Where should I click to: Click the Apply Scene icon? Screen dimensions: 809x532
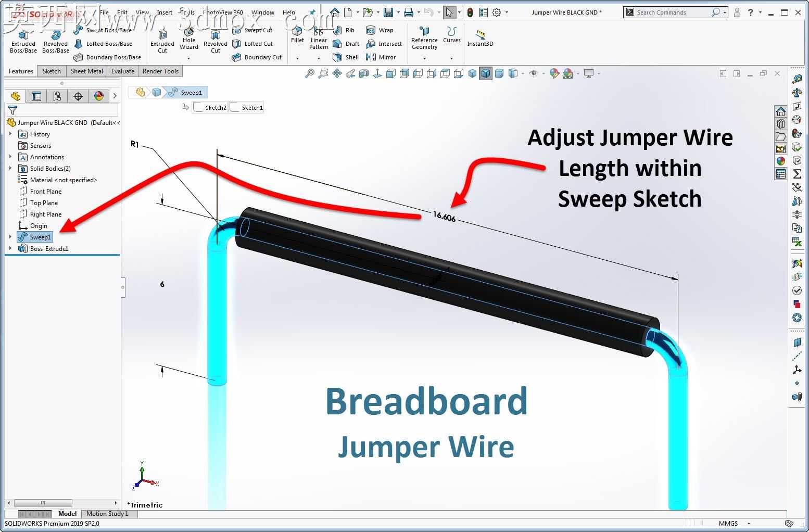[x=567, y=73]
